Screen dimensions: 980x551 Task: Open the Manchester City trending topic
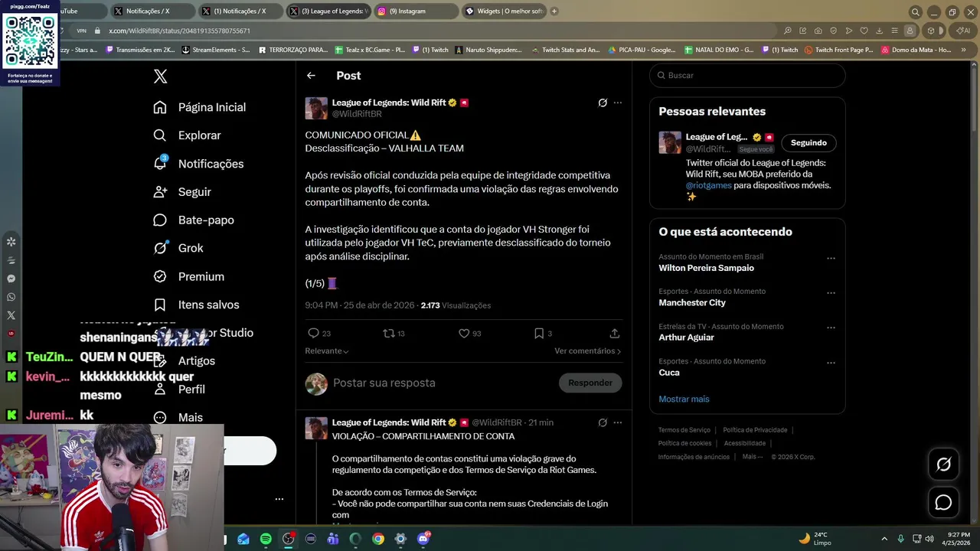pos(692,303)
